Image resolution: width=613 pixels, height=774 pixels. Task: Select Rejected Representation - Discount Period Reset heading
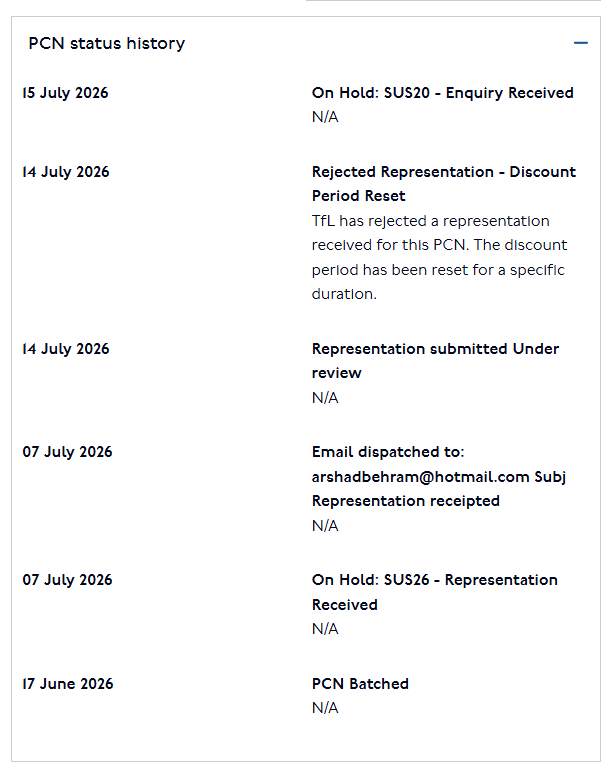(x=444, y=184)
